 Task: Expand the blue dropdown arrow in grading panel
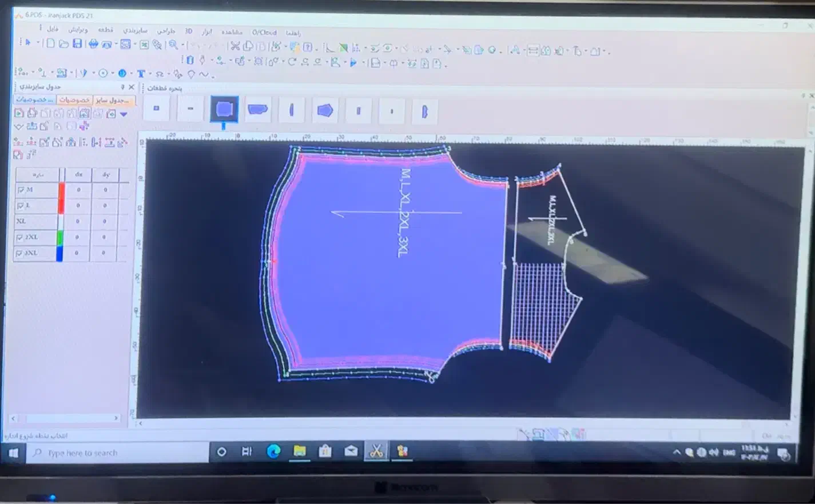click(124, 114)
